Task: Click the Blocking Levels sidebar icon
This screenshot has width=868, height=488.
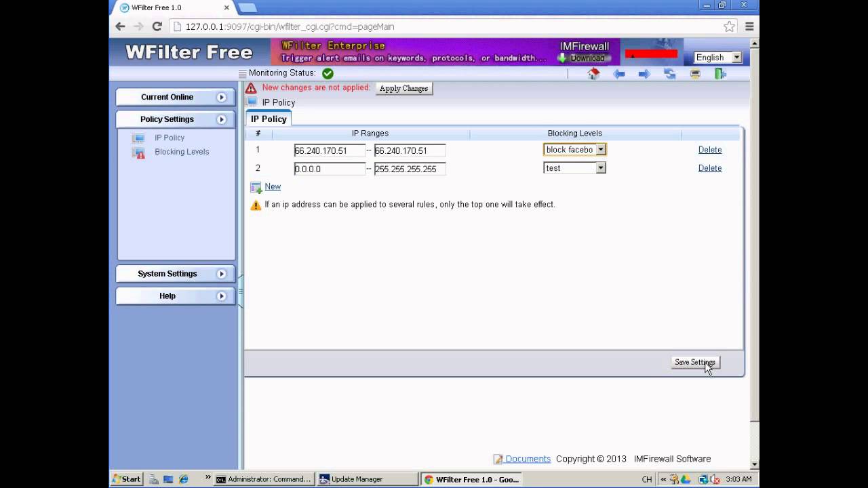Action: tap(139, 152)
